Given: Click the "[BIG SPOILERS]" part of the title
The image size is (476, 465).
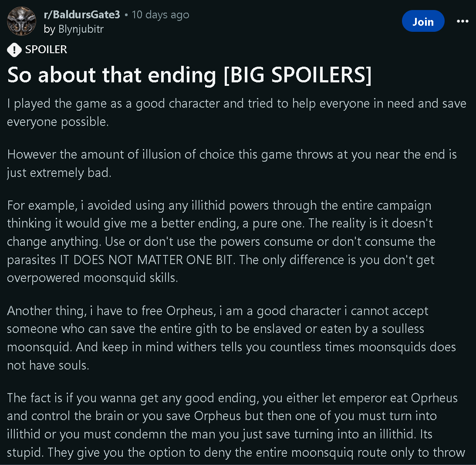Looking at the screenshot, I should [x=297, y=75].
